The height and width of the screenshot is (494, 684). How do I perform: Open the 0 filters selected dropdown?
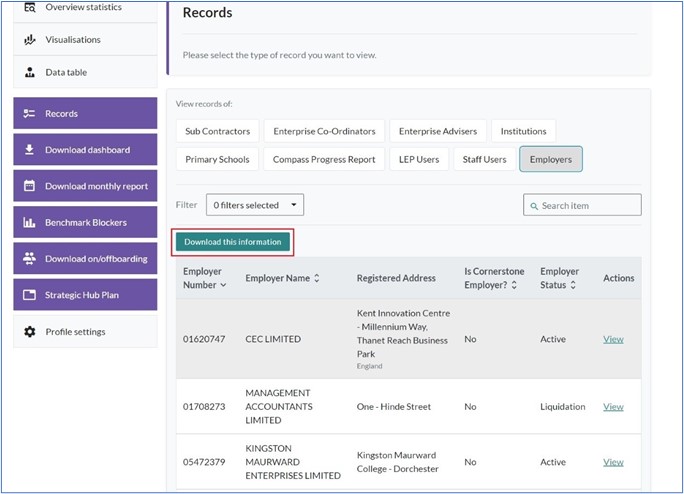[255, 205]
